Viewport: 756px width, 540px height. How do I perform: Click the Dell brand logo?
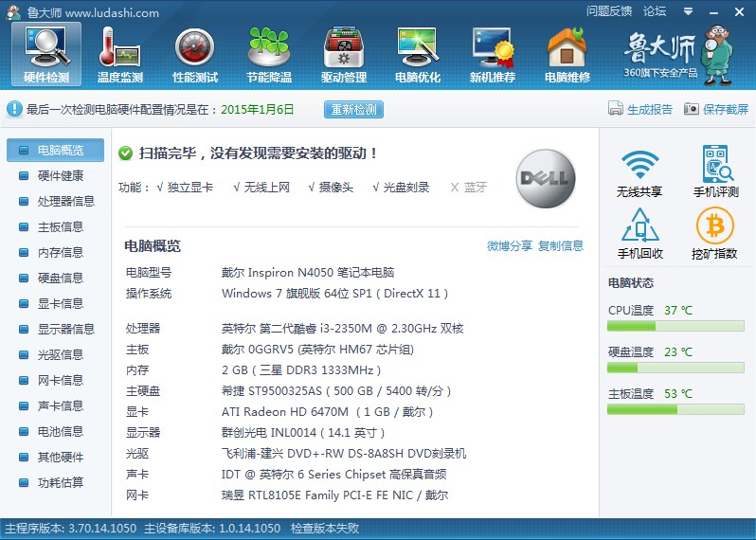546,178
